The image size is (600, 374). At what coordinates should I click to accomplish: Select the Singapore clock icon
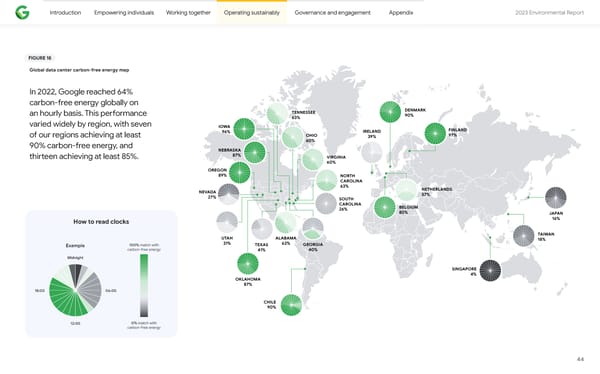(490, 270)
